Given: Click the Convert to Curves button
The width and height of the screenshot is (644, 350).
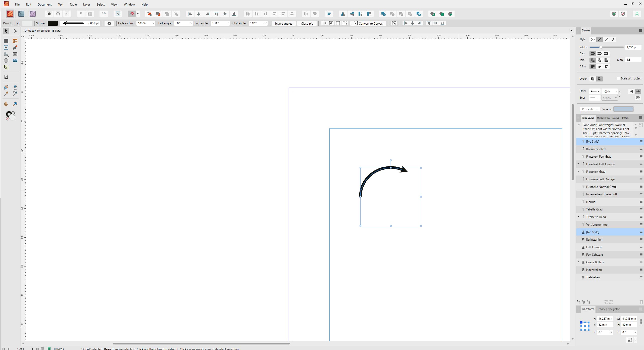Looking at the screenshot, I should point(368,23).
